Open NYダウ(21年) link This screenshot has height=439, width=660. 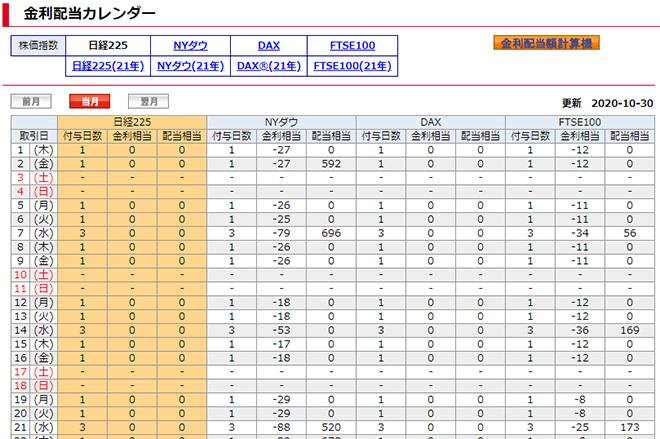click(x=190, y=66)
